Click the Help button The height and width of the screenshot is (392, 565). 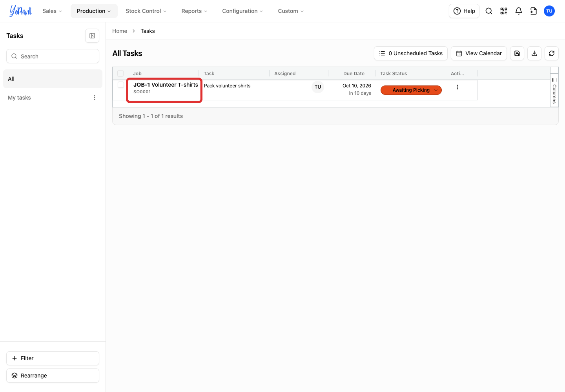tap(464, 11)
